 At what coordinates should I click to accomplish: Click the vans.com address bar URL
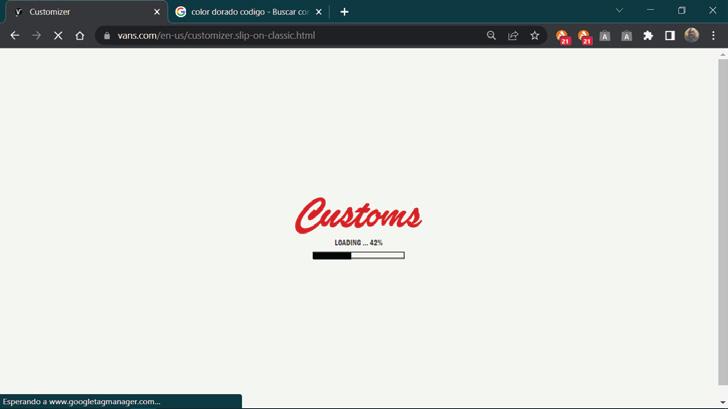[x=216, y=36]
